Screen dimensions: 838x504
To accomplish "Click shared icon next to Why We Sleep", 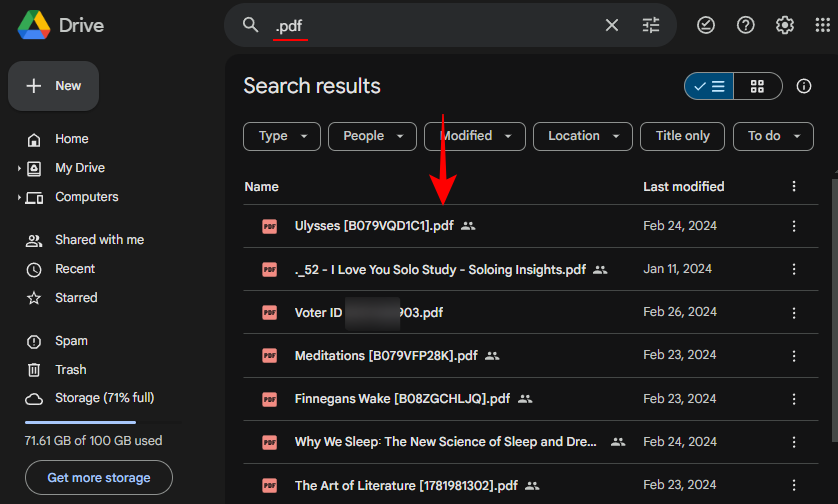I will point(618,442).
